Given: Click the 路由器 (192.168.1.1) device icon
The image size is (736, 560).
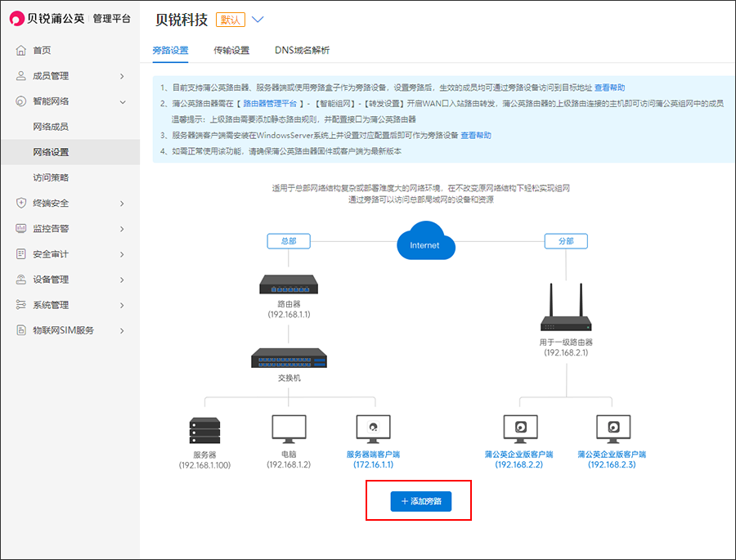Looking at the screenshot, I should click(x=289, y=284).
